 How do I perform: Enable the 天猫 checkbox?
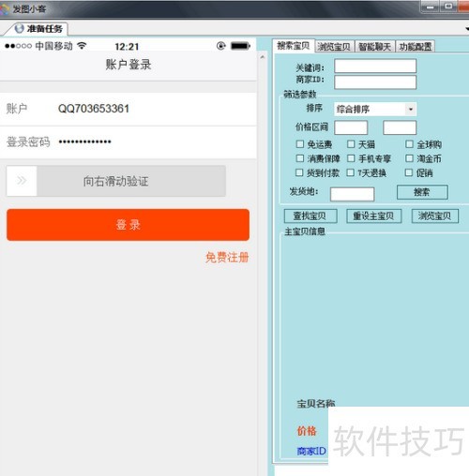[x=351, y=144]
